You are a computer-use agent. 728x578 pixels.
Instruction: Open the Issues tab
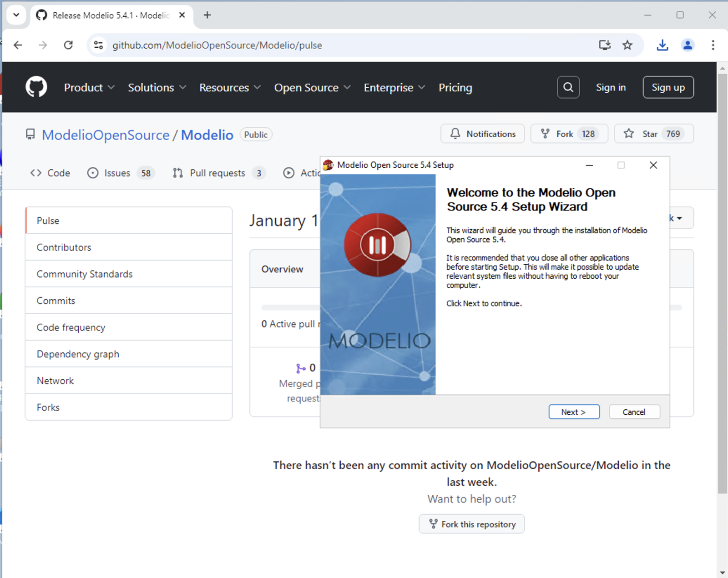point(120,173)
